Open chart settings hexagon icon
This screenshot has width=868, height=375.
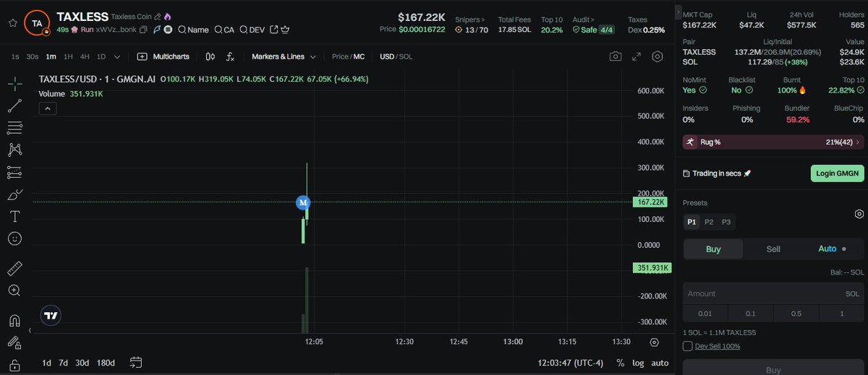pos(658,56)
